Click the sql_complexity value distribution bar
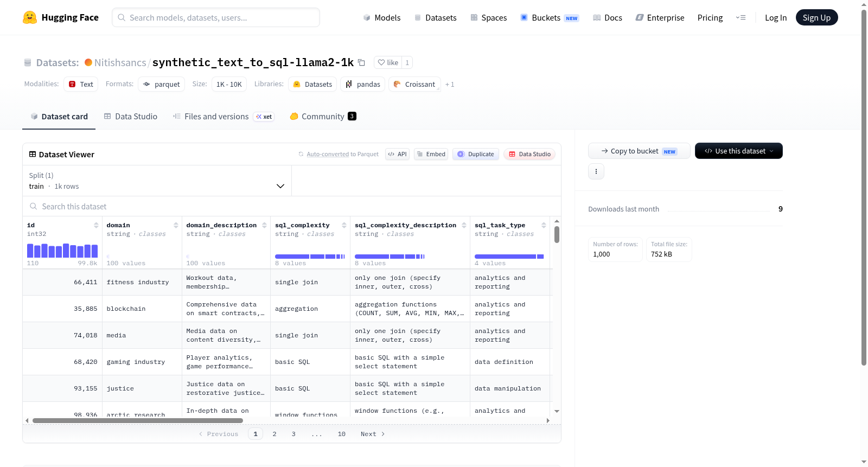This screenshot has height=467, width=868. click(x=310, y=257)
